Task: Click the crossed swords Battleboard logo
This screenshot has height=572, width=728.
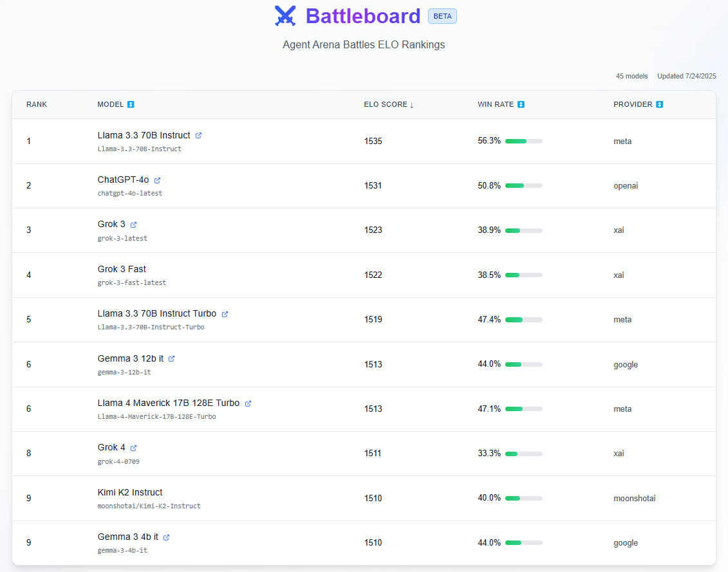Action: 285,16
